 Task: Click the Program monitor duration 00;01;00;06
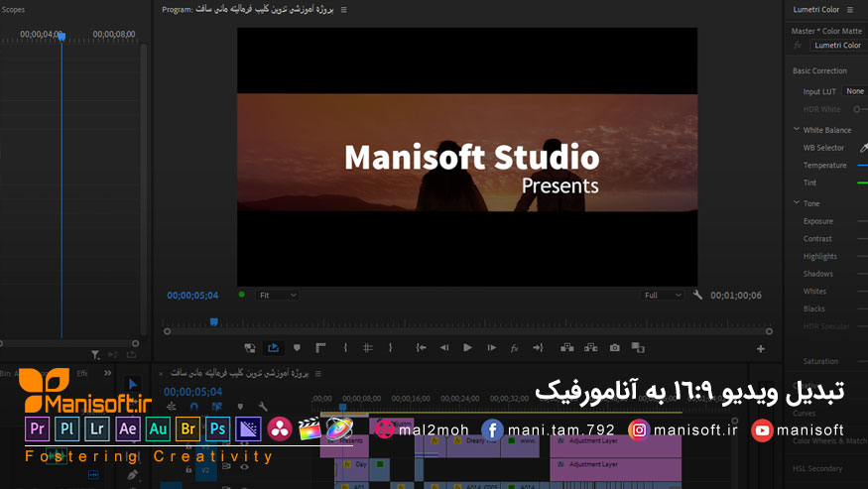point(736,296)
